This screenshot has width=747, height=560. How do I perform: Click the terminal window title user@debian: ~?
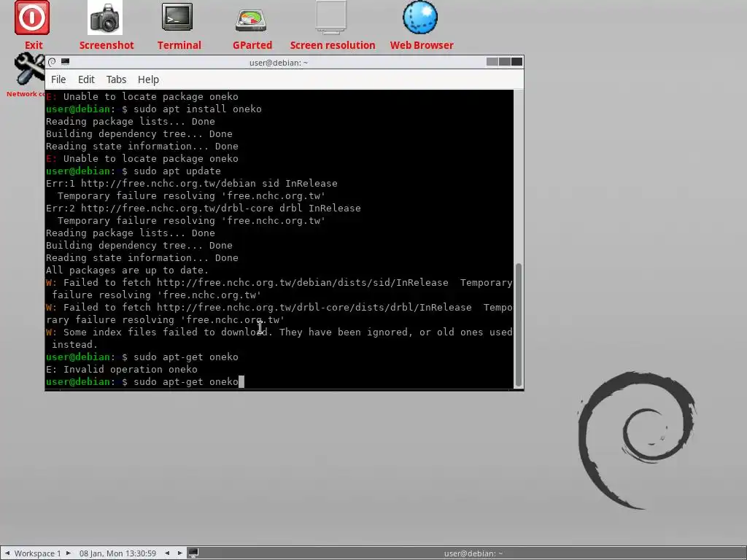point(279,63)
